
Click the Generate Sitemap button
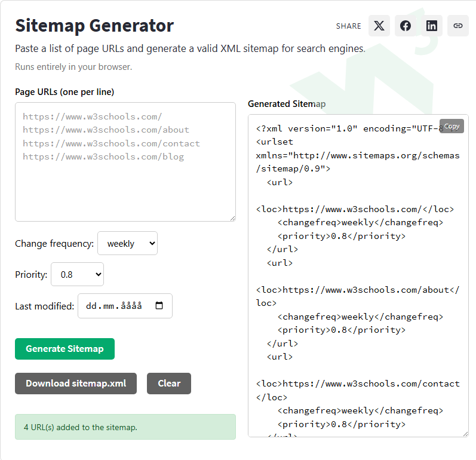[65, 349]
